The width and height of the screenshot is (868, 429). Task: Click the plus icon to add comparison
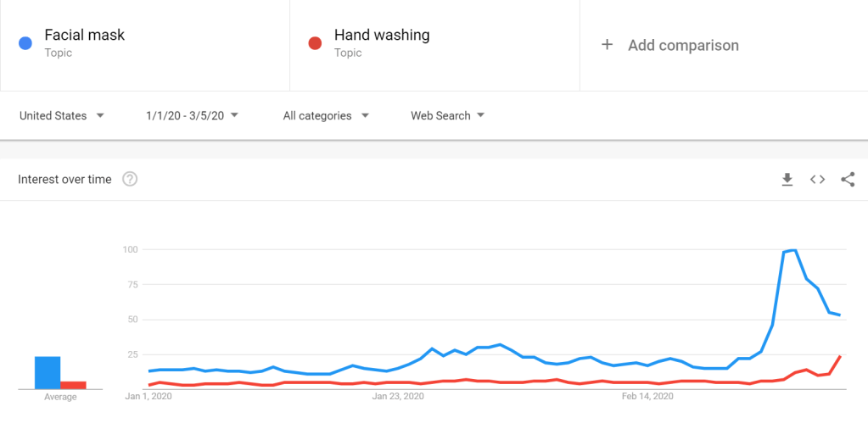click(607, 45)
